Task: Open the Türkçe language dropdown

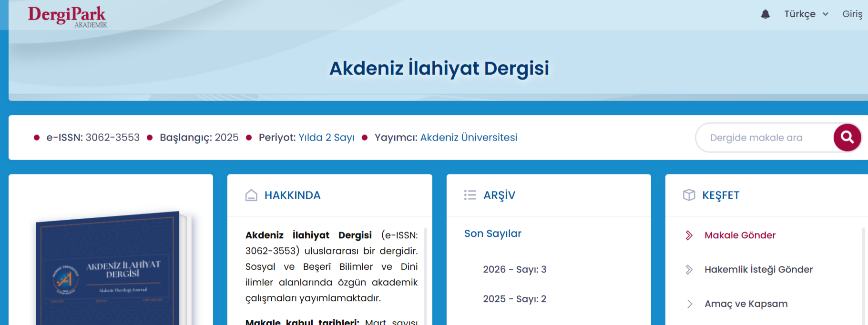Action: [807, 14]
